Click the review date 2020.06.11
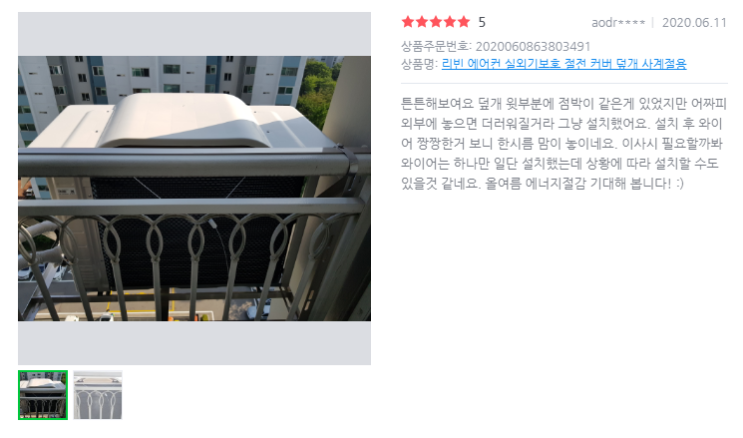The height and width of the screenshot is (438, 743). pos(694,22)
